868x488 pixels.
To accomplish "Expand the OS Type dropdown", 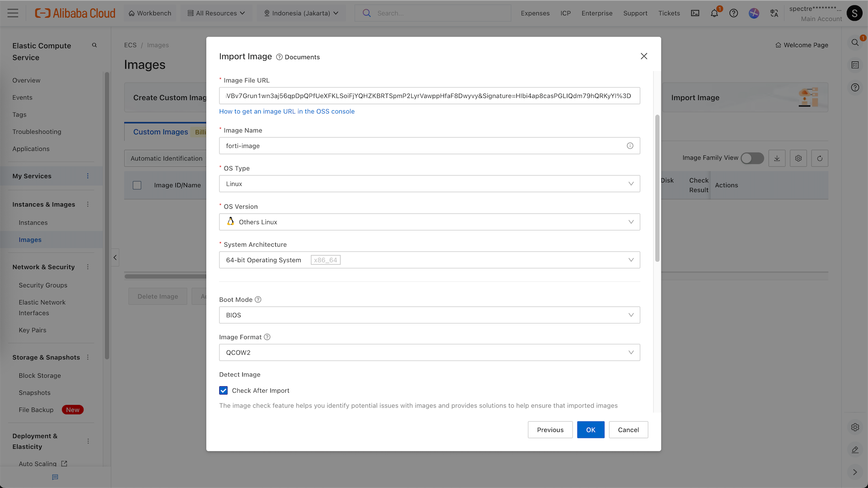I will [429, 184].
